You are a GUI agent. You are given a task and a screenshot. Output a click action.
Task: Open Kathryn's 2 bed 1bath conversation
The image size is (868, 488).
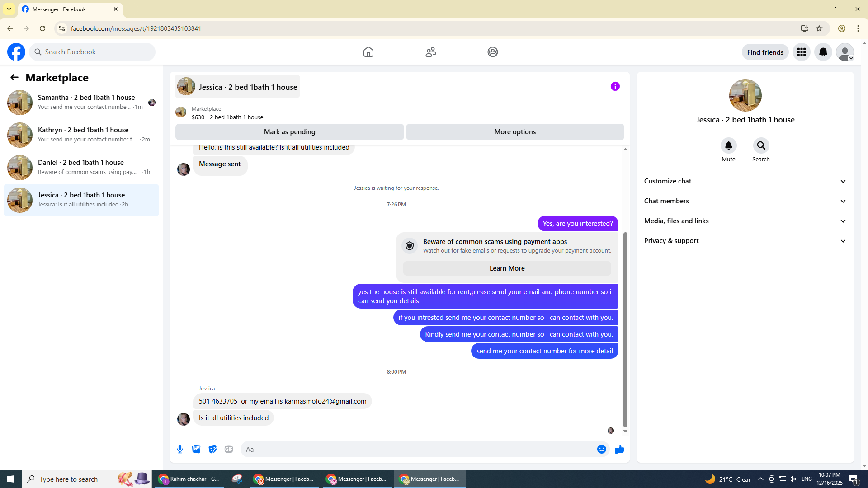click(81, 135)
